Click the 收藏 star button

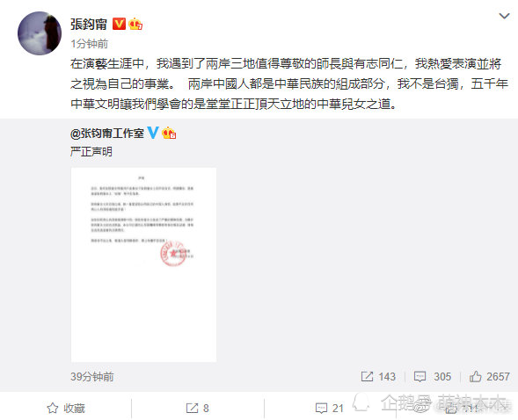[x=66, y=409]
